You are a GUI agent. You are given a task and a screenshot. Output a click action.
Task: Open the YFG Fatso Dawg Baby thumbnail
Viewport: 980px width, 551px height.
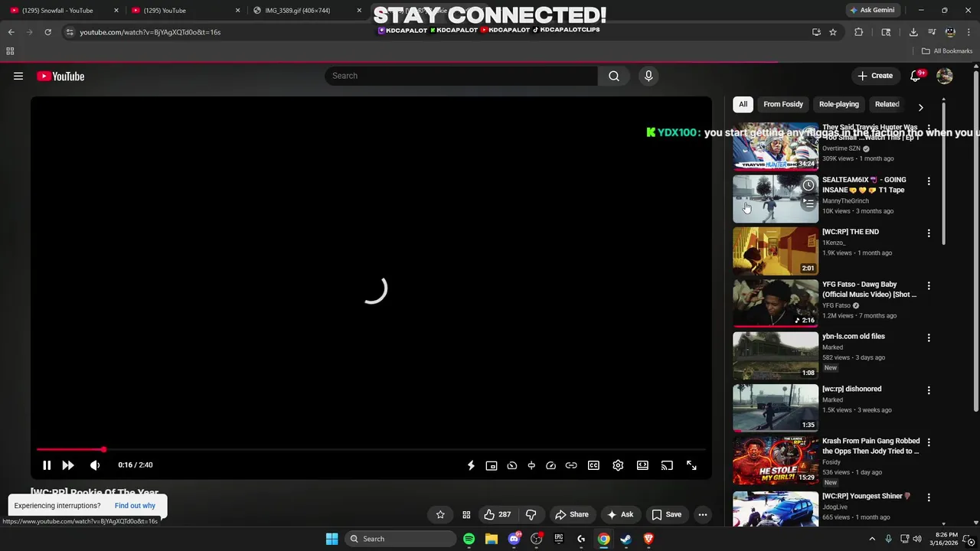[776, 304]
